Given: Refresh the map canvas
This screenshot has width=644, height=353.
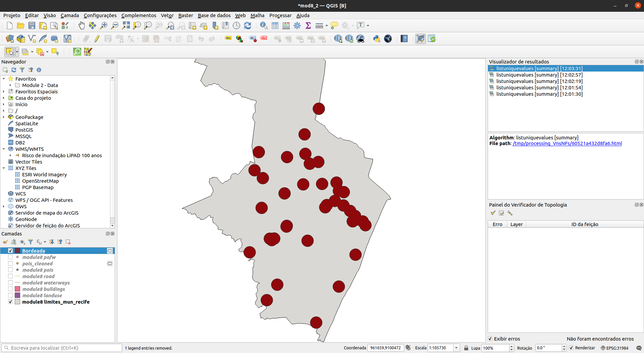Looking at the screenshot, I should pos(248,26).
